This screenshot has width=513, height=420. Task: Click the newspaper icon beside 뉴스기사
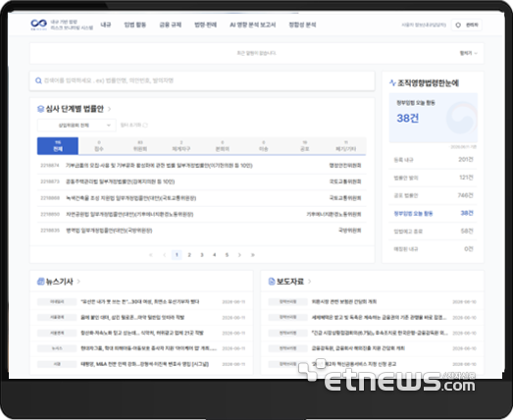(40, 282)
